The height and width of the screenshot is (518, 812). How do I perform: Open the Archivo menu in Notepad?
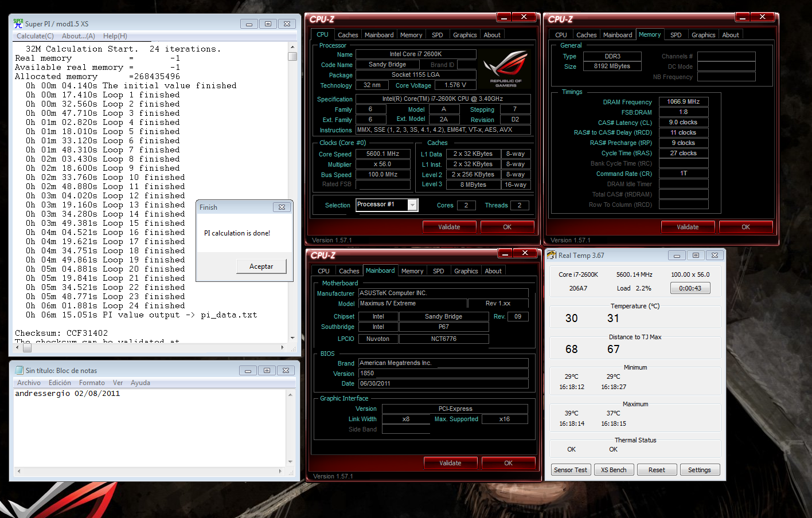[x=29, y=383]
